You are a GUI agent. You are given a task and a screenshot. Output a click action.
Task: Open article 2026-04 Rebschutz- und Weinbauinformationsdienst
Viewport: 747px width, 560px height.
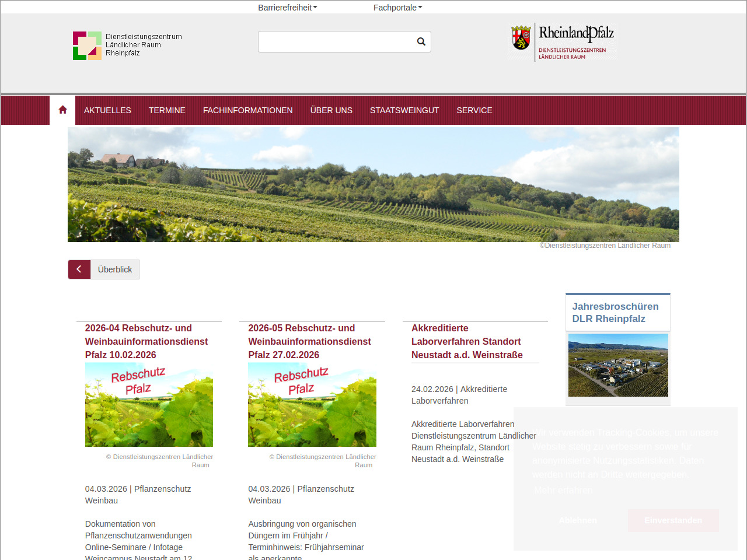coord(146,341)
